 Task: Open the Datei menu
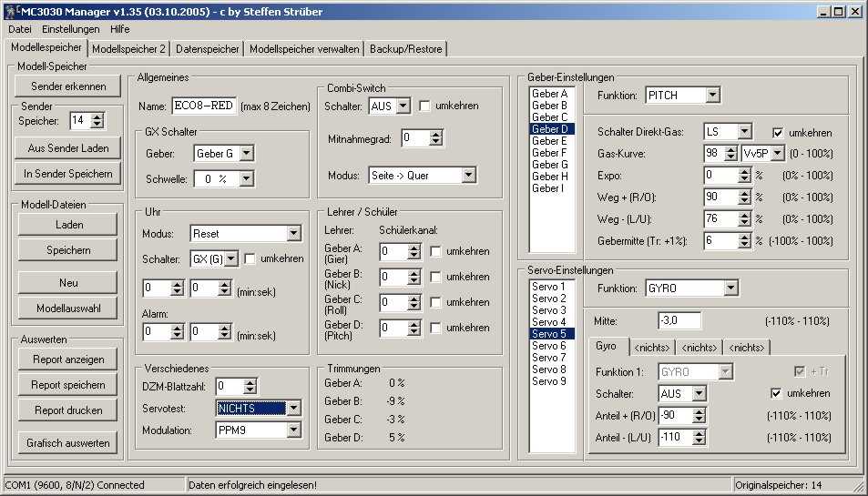19,29
